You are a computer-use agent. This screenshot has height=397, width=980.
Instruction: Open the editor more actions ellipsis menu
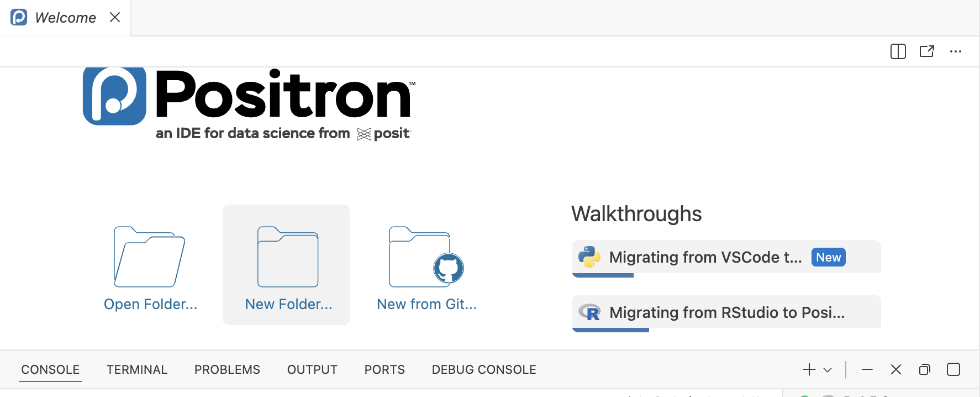point(955,51)
